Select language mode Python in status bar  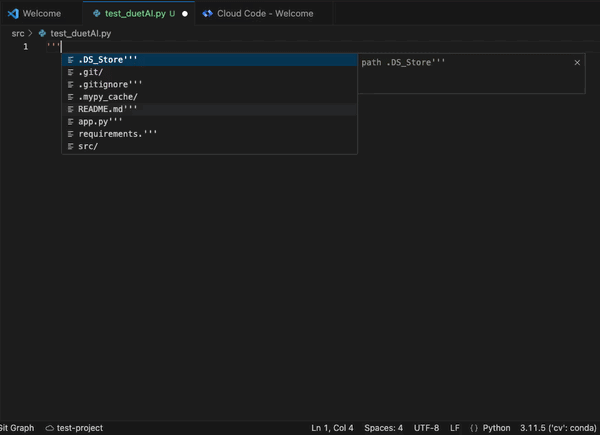point(496,428)
